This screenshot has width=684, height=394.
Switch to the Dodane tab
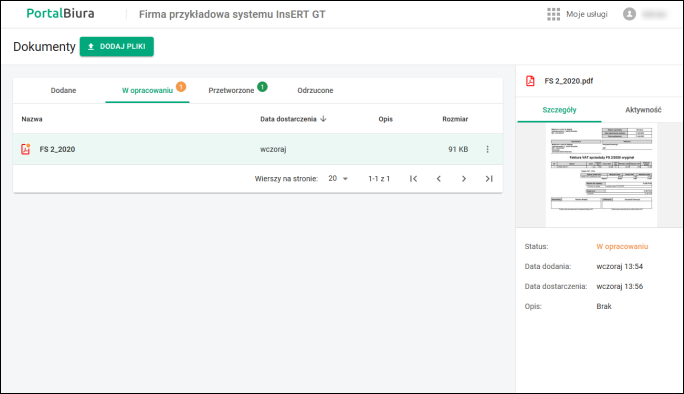point(63,90)
